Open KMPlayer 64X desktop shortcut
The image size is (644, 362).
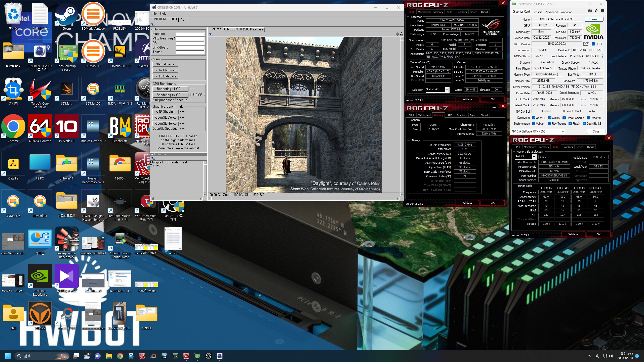(x=66, y=278)
